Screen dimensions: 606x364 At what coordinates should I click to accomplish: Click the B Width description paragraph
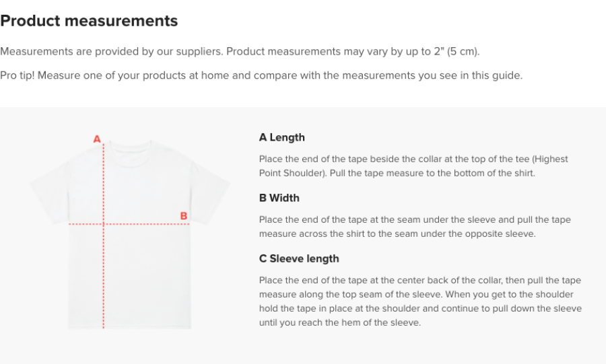pyautogui.click(x=414, y=227)
